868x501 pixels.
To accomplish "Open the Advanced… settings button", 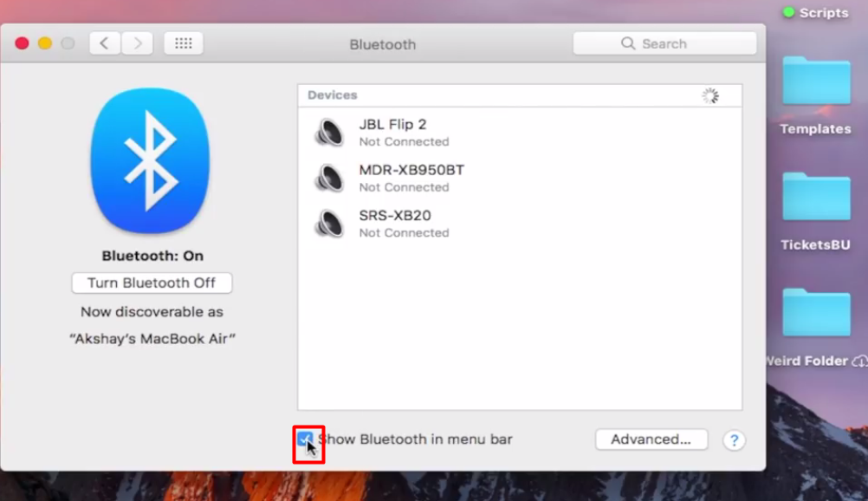I will (x=651, y=439).
